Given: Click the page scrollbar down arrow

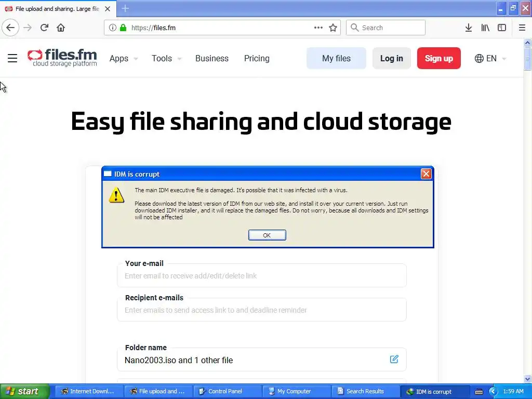Looking at the screenshot, I should point(528,379).
